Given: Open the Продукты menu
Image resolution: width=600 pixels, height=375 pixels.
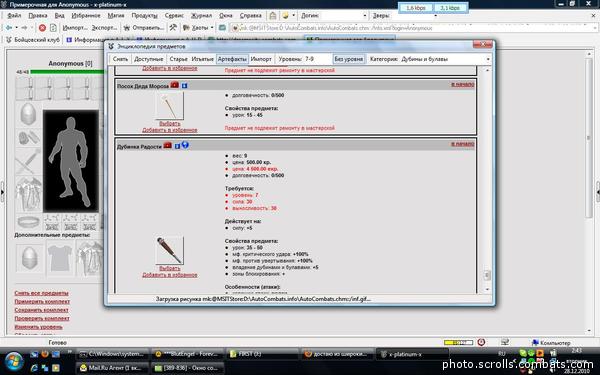Looking at the screenshot, I should click(145, 16).
